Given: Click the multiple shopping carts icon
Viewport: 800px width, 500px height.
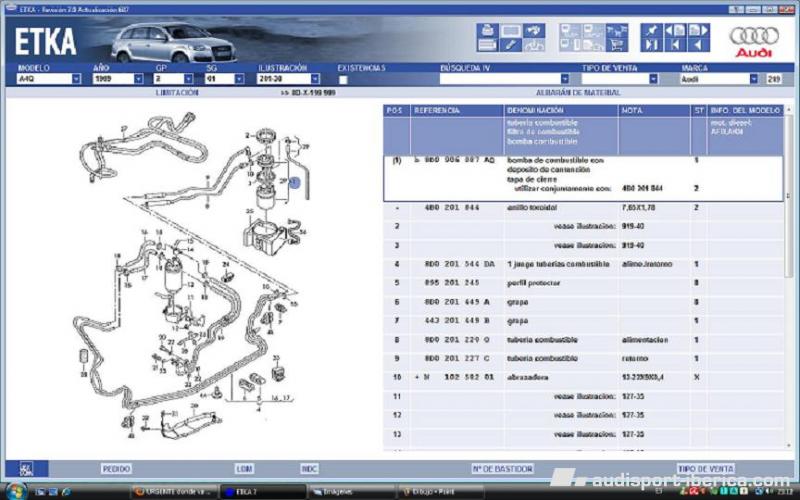Looking at the screenshot, I should [x=616, y=31].
